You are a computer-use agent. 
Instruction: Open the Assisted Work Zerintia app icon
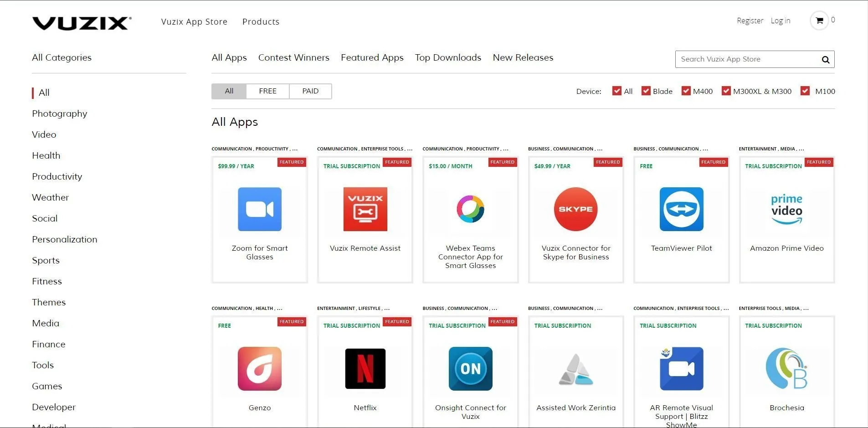click(x=576, y=369)
